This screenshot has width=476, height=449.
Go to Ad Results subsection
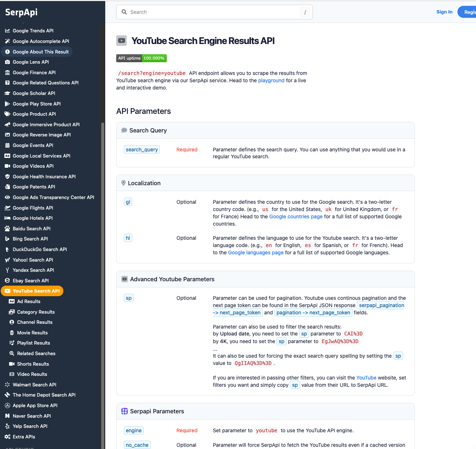(29, 302)
